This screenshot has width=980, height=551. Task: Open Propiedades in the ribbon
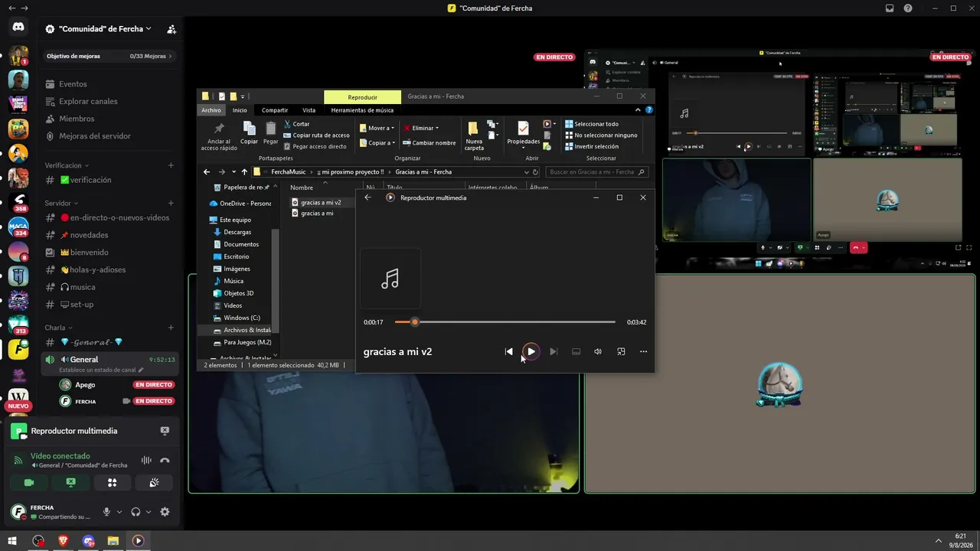524,135
